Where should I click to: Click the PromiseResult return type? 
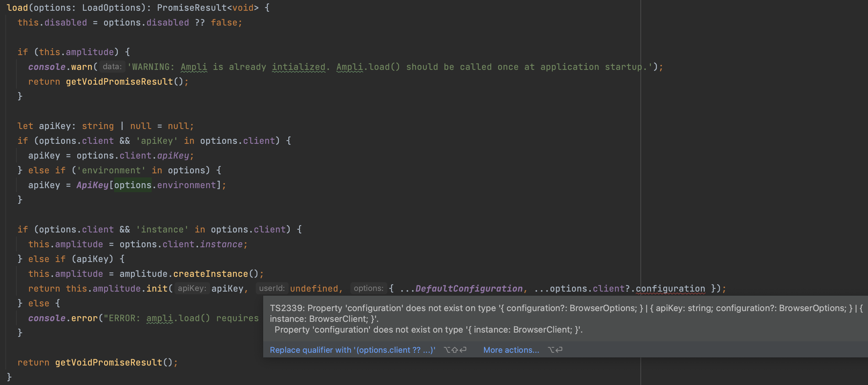(x=191, y=7)
